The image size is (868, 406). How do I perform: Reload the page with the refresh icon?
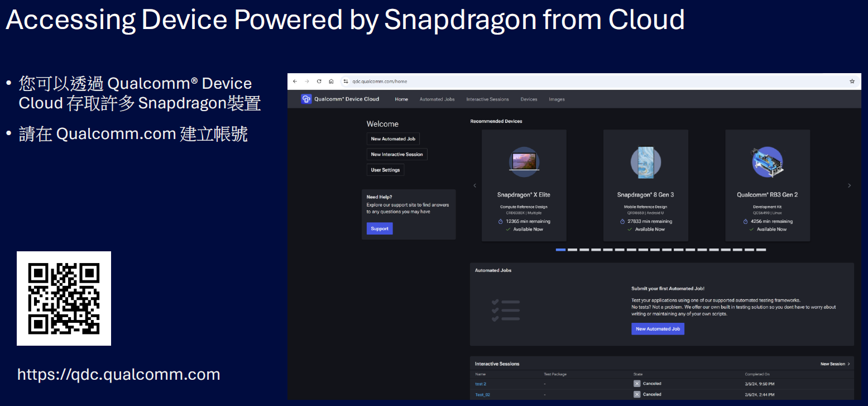click(319, 81)
